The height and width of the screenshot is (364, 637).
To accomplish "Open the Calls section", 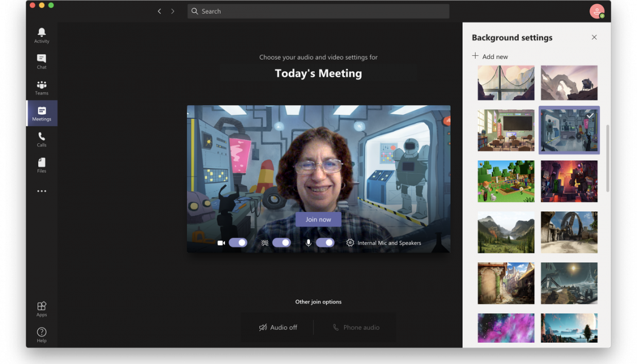I will (x=41, y=139).
